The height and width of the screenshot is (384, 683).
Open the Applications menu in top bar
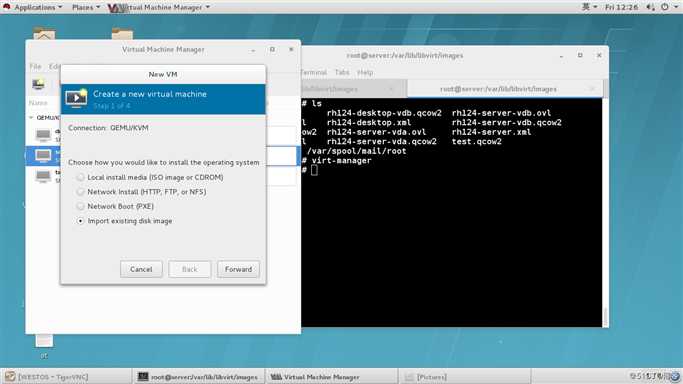click(38, 7)
